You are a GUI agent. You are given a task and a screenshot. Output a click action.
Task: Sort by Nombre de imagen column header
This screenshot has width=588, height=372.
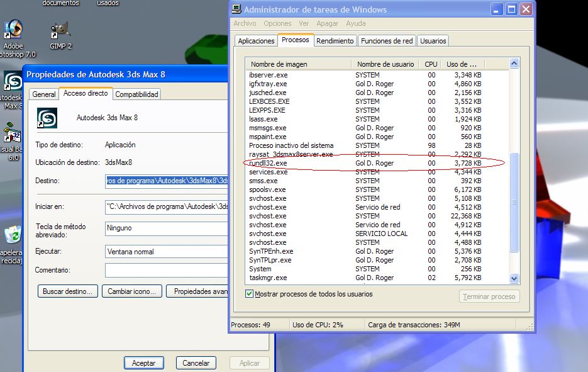(299, 64)
